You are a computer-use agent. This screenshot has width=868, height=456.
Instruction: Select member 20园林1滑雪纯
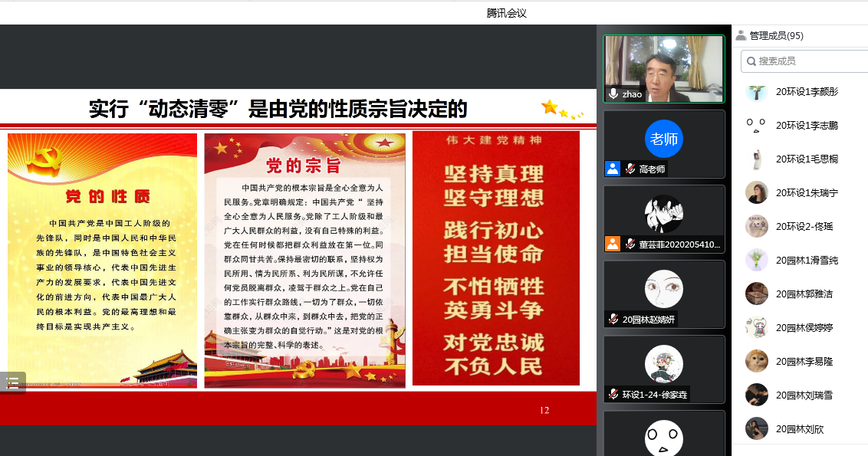pos(807,261)
